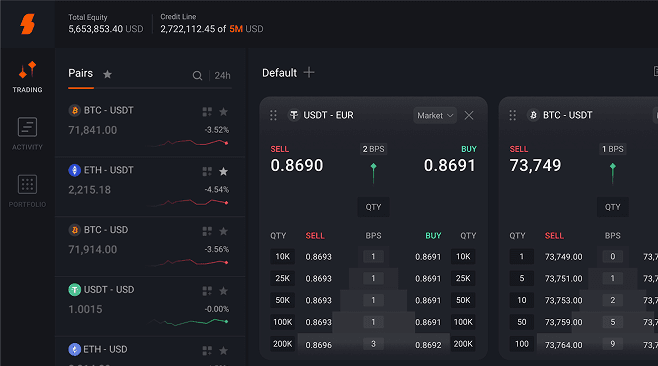Screen dimensions: 658x366
Task: Click the 1 BPS spread badge
Action: click(613, 149)
